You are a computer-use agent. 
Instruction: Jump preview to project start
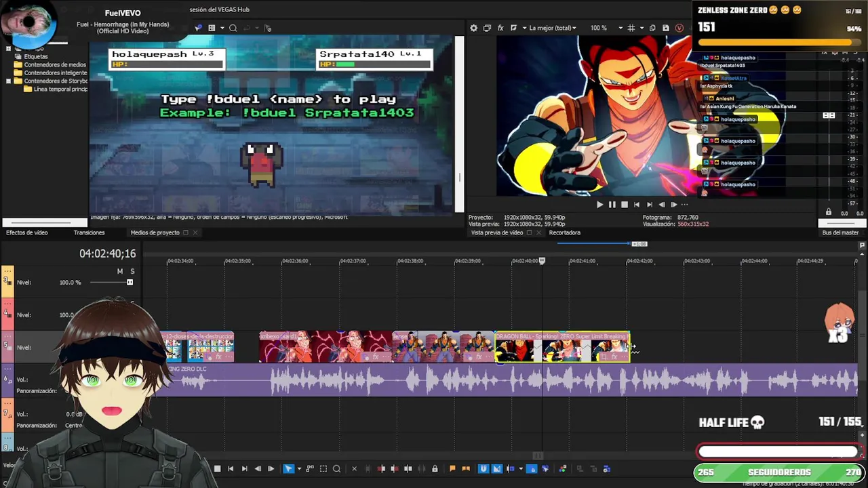(636, 204)
